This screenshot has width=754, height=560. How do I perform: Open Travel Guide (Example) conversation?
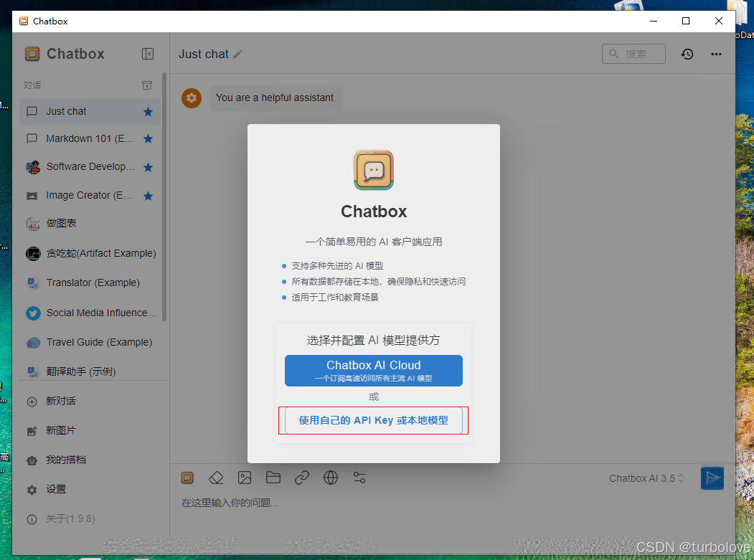(x=90, y=342)
